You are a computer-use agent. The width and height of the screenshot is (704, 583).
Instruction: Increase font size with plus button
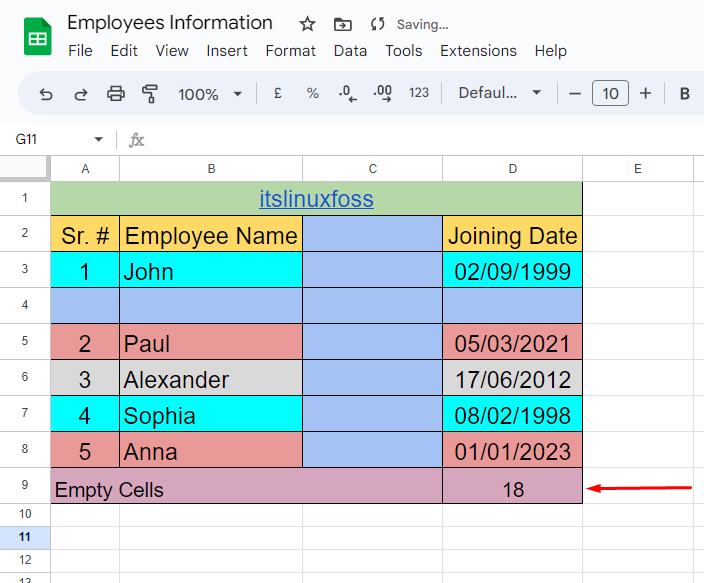(645, 93)
